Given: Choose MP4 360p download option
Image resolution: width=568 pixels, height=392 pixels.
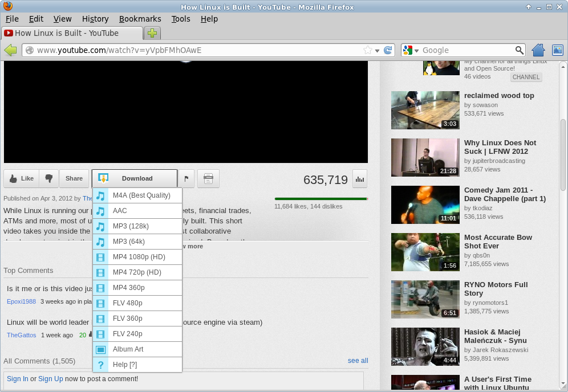Looking at the screenshot, I should click(137, 288).
